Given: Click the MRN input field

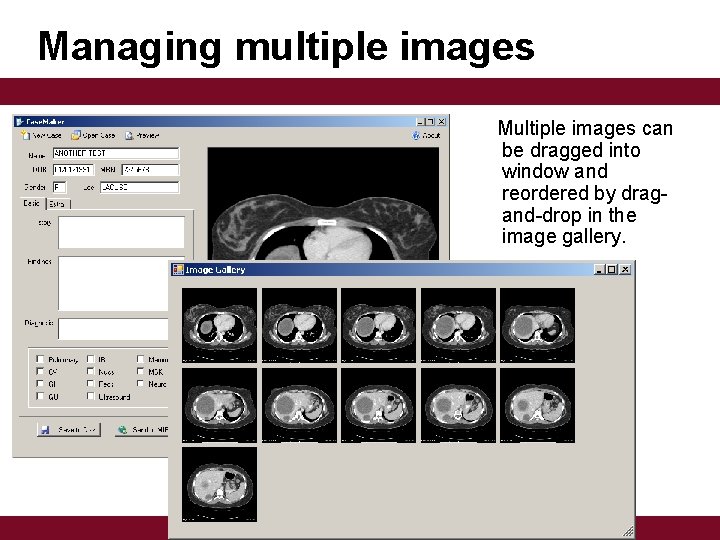Looking at the screenshot, I should click(150, 170).
